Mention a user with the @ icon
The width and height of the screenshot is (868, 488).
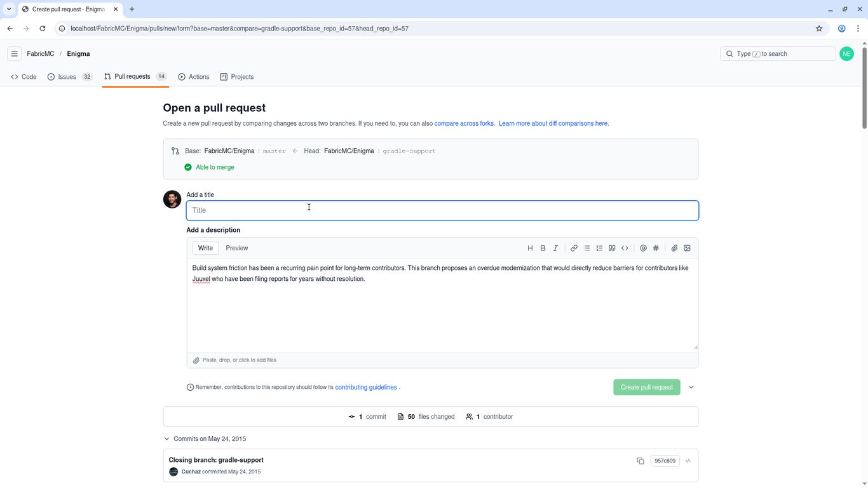tap(643, 248)
